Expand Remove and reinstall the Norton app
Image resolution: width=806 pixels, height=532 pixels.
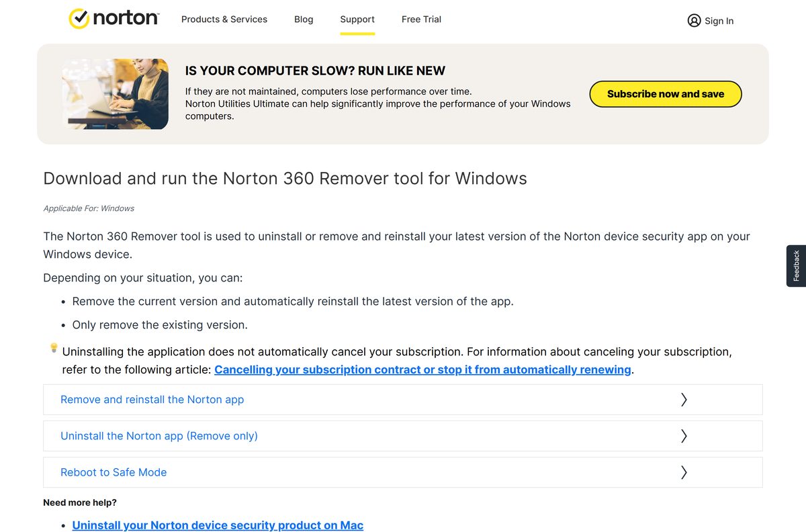point(402,400)
